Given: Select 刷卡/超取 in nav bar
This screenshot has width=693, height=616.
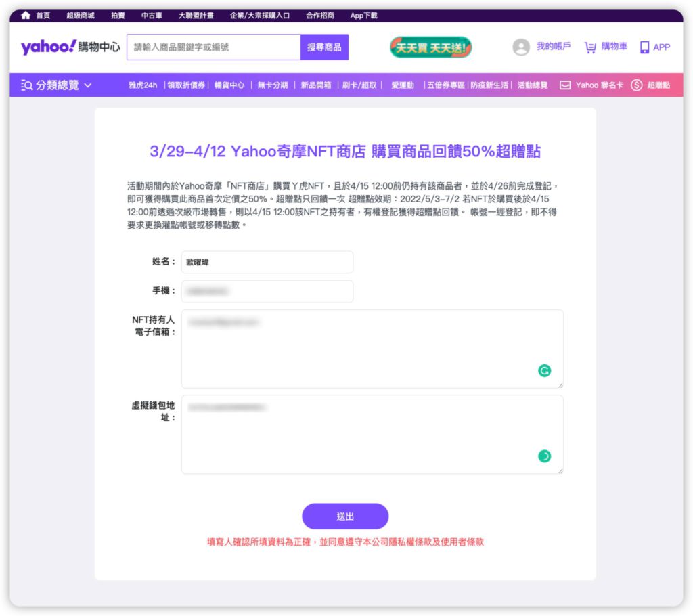Looking at the screenshot, I should coord(359,85).
